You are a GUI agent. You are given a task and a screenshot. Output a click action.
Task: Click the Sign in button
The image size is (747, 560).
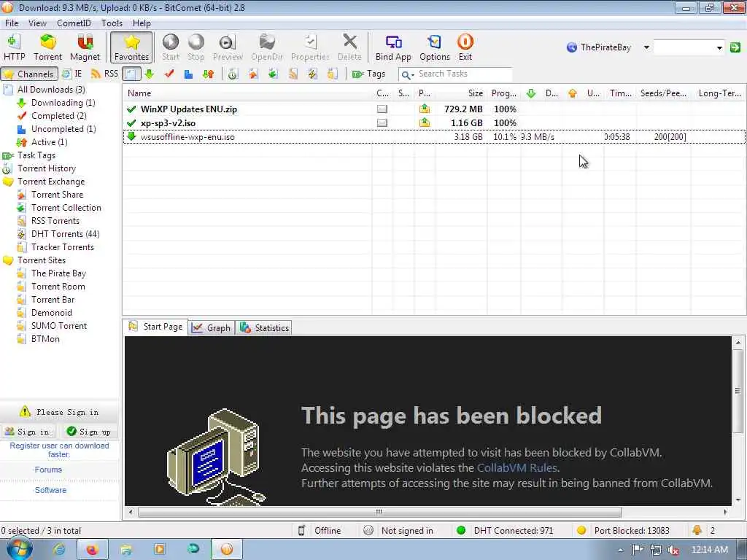click(x=27, y=432)
